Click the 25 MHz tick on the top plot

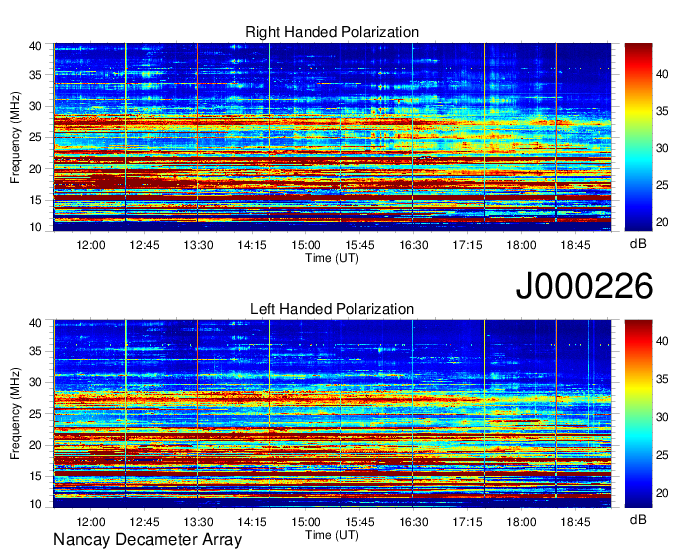coord(35,137)
